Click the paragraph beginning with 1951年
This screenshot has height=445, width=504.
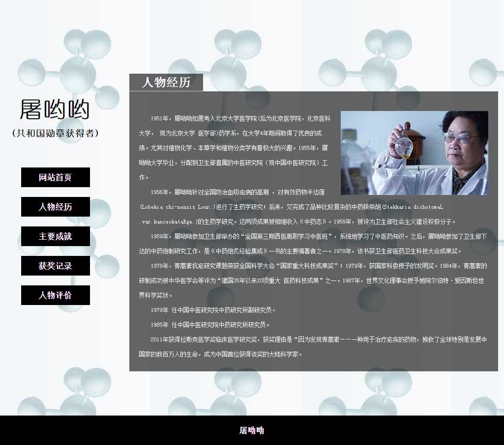pyautogui.click(x=234, y=147)
